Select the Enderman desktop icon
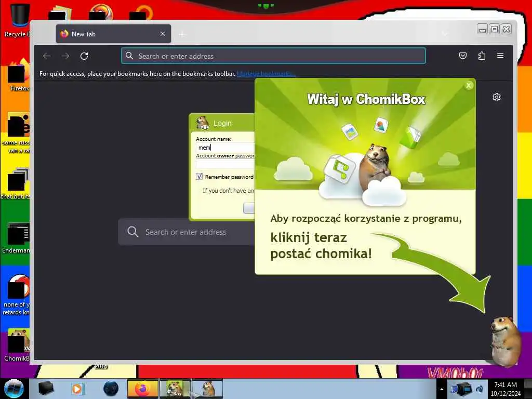This screenshot has width=532, height=399. pos(17,237)
